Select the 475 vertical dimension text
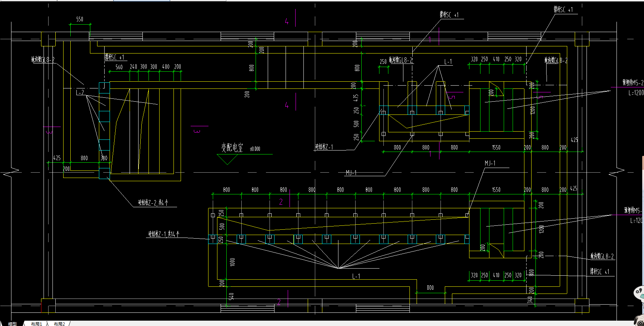644x326 pixels. (x=356, y=98)
